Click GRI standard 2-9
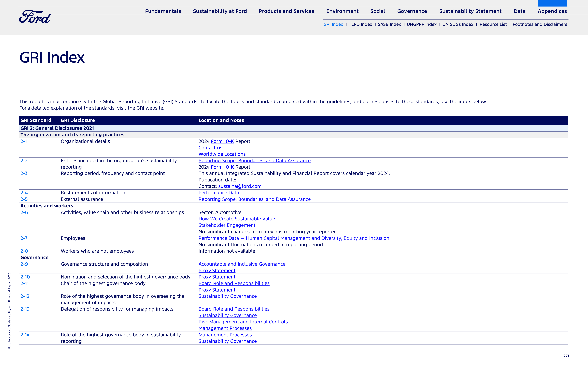 click(x=24, y=264)
